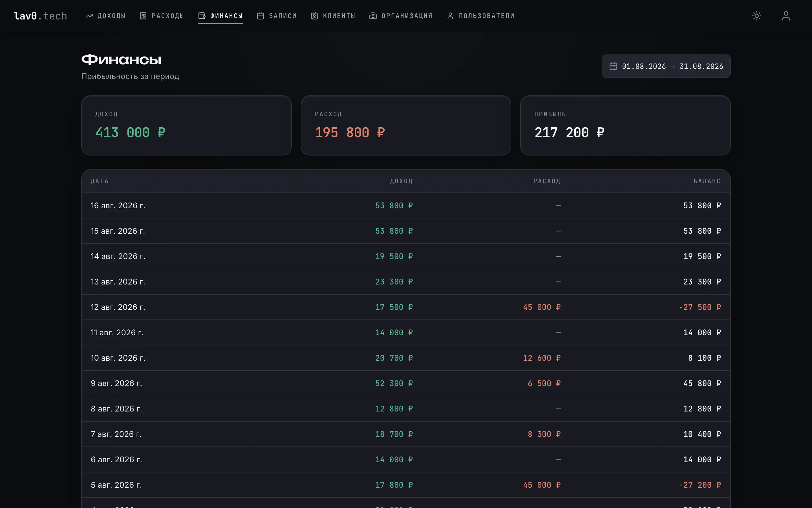This screenshot has width=812, height=508.
Task: Click the -27 500 ₽ balance value
Action: [x=700, y=307]
